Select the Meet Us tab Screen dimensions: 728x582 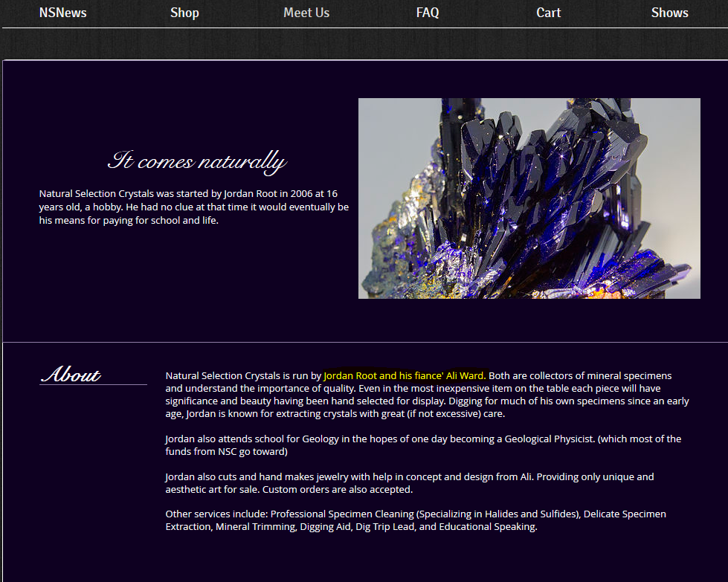pyautogui.click(x=306, y=13)
